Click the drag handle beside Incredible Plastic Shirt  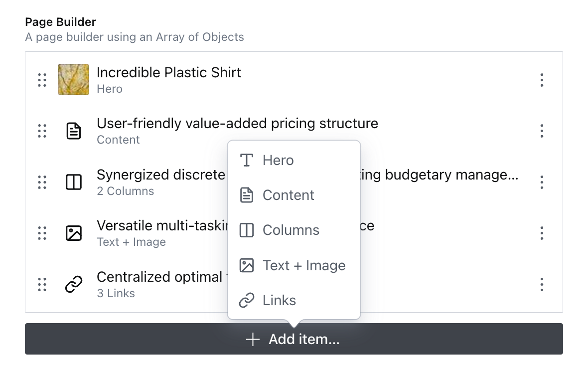(x=42, y=80)
